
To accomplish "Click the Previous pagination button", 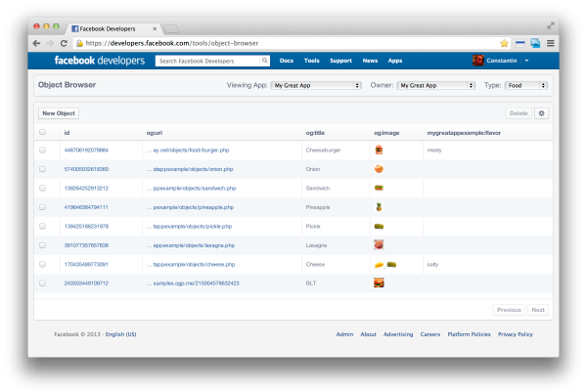I will (x=509, y=310).
